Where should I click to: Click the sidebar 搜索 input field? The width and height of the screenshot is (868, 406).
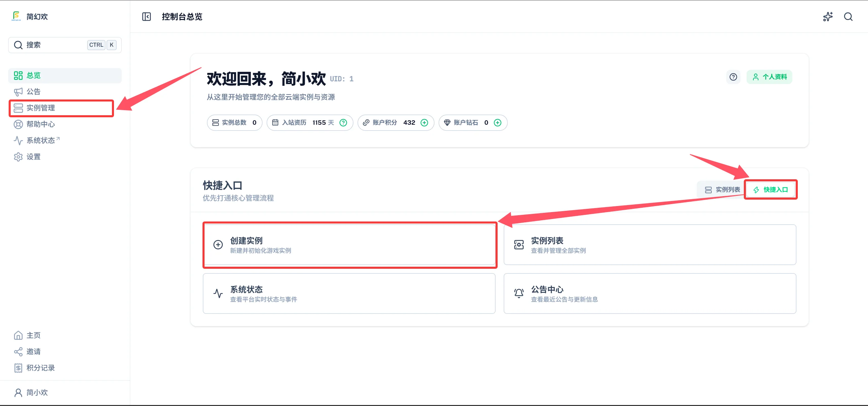tap(65, 45)
